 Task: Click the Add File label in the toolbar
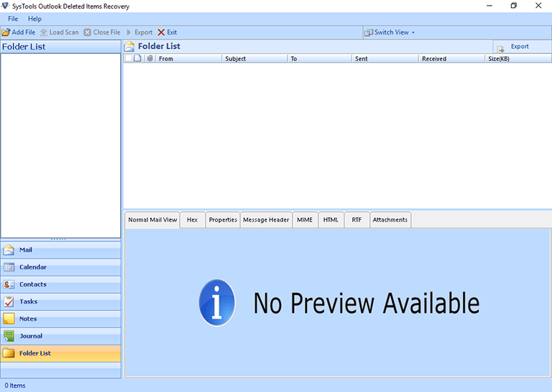[24, 32]
